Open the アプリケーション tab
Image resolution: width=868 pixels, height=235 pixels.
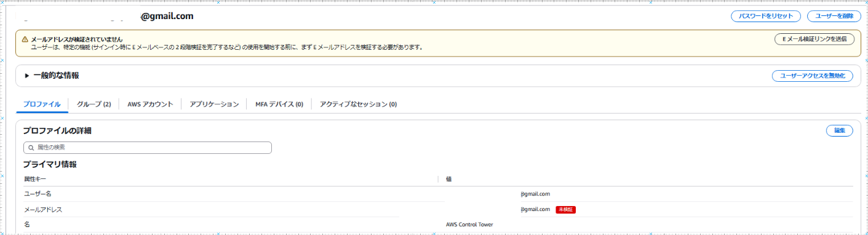[x=214, y=105]
